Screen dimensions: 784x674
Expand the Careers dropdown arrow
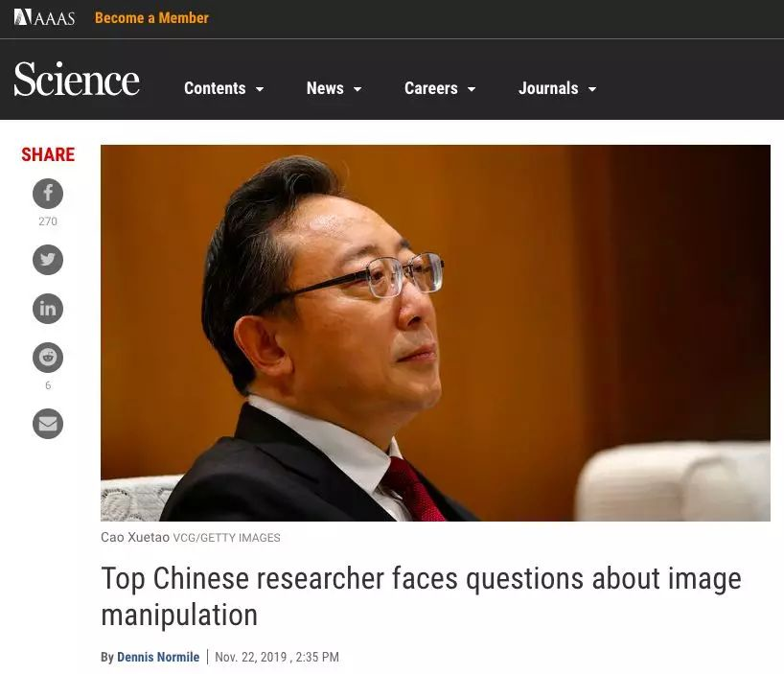pos(472,89)
